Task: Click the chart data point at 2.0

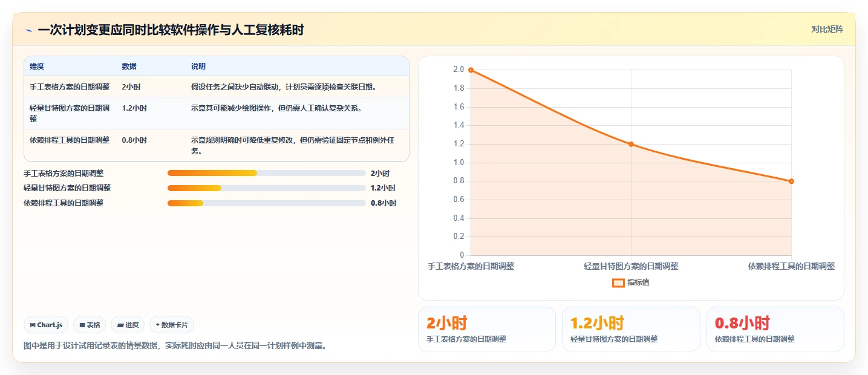Action: [471, 70]
